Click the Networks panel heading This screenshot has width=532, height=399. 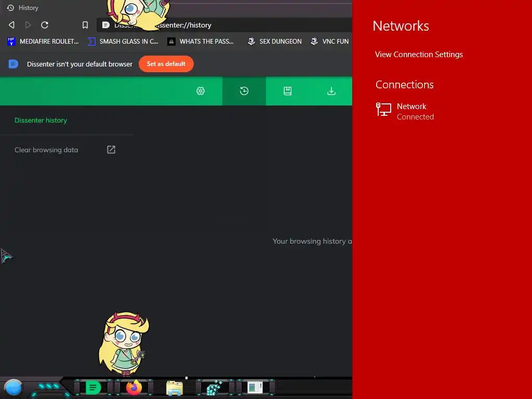401,26
